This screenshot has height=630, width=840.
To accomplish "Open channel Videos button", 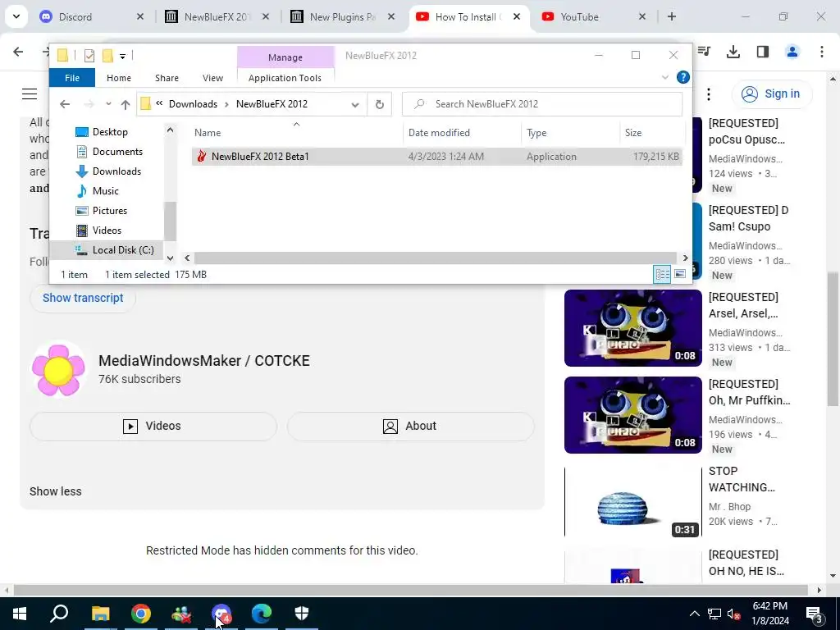I will (x=153, y=426).
